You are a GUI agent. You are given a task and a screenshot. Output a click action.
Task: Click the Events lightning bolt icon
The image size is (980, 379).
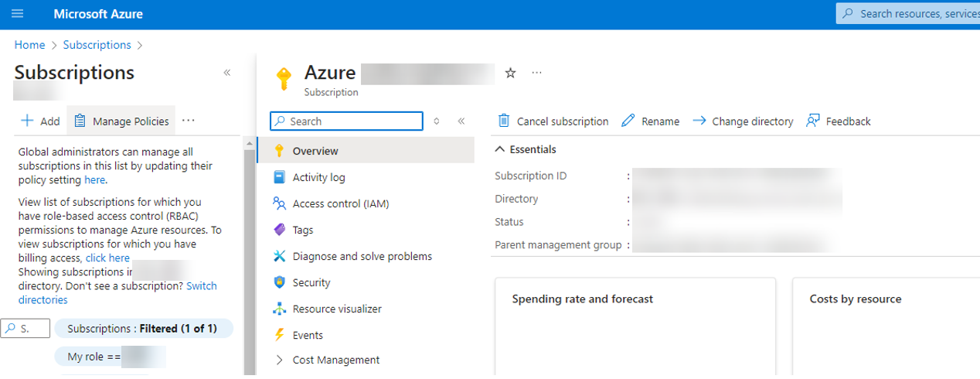point(280,335)
